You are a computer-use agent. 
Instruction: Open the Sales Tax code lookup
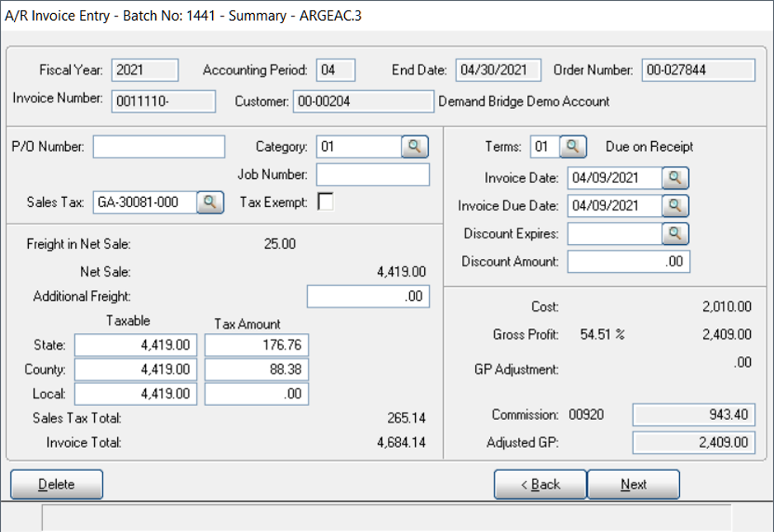(210, 202)
